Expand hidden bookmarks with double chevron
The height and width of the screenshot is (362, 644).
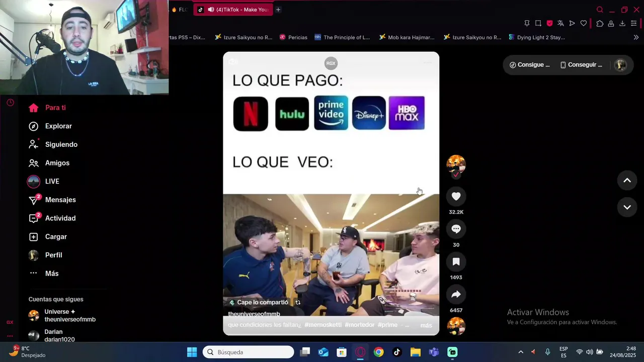click(636, 37)
